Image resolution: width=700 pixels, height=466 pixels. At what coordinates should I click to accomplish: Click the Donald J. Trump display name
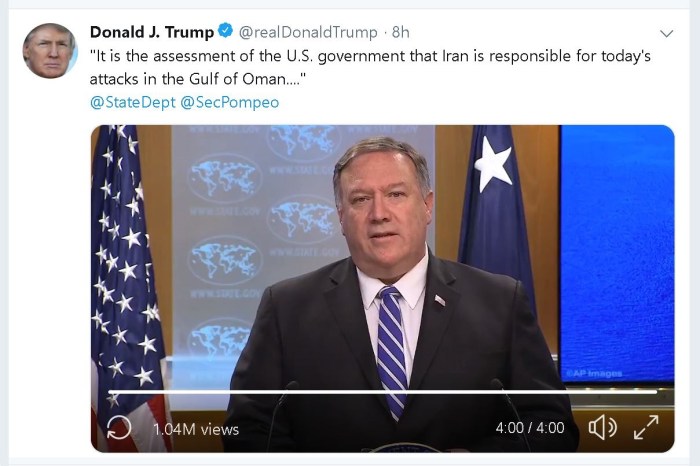pos(151,32)
